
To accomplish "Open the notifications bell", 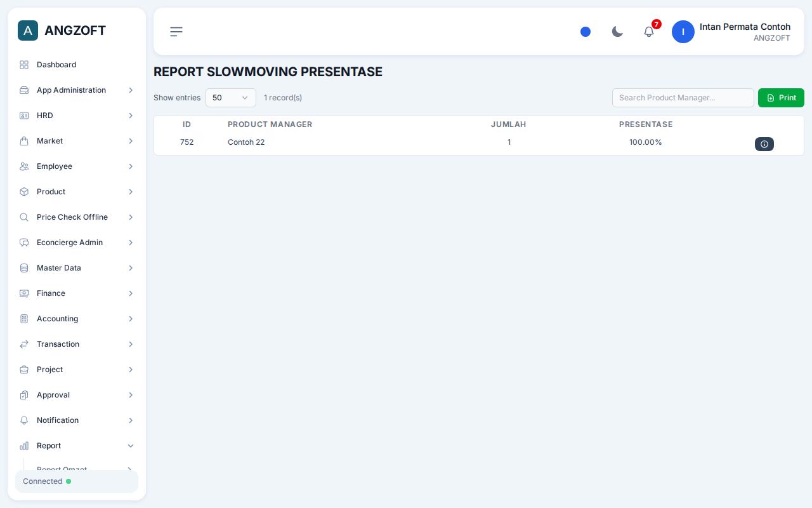I will coord(649,32).
